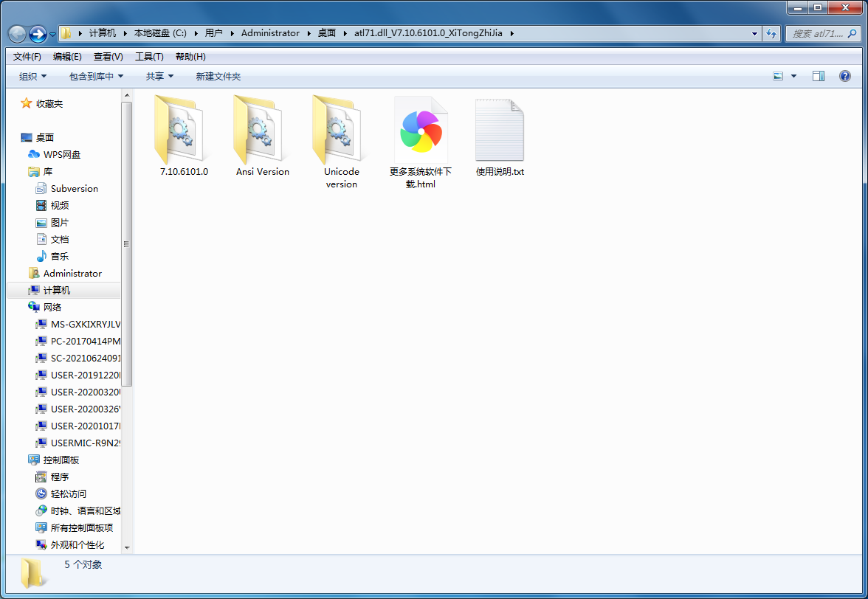The height and width of the screenshot is (599, 868).
Task: Click the change view icon
Action: tap(778, 76)
